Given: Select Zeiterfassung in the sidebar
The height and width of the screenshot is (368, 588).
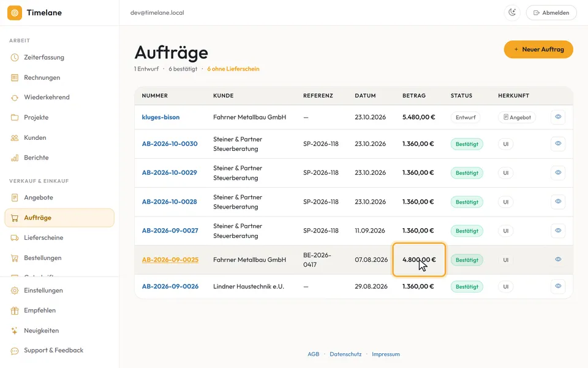Looking at the screenshot, I should coord(59,58).
